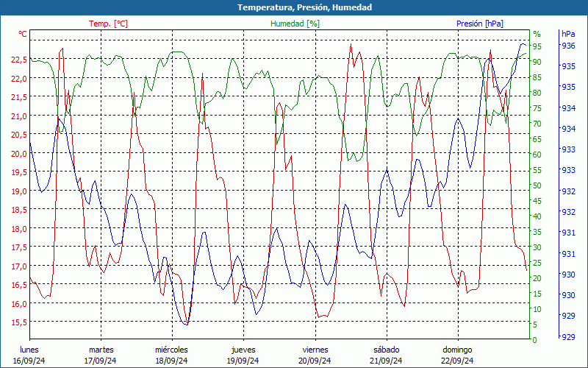Choose the "viernes" day label
Image resolution: width=588 pixels, height=368 pixels.
click(315, 350)
